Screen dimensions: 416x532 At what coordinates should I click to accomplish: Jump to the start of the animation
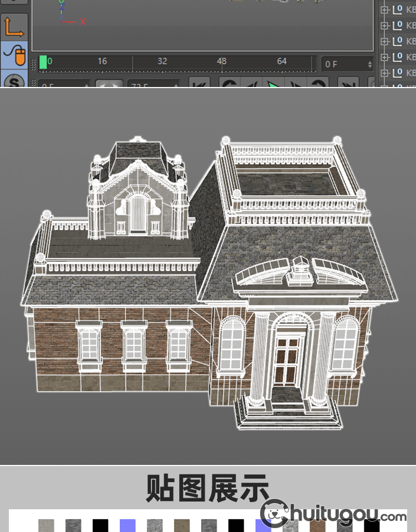pos(199,84)
